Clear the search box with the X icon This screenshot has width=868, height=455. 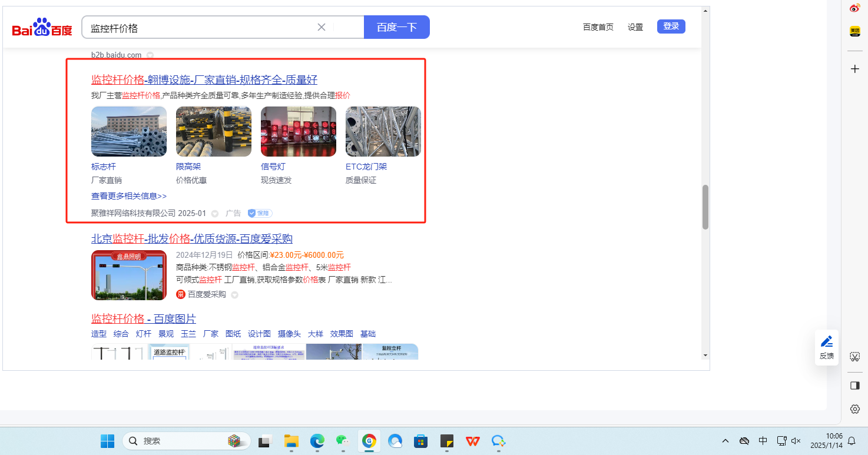(x=322, y=27)
